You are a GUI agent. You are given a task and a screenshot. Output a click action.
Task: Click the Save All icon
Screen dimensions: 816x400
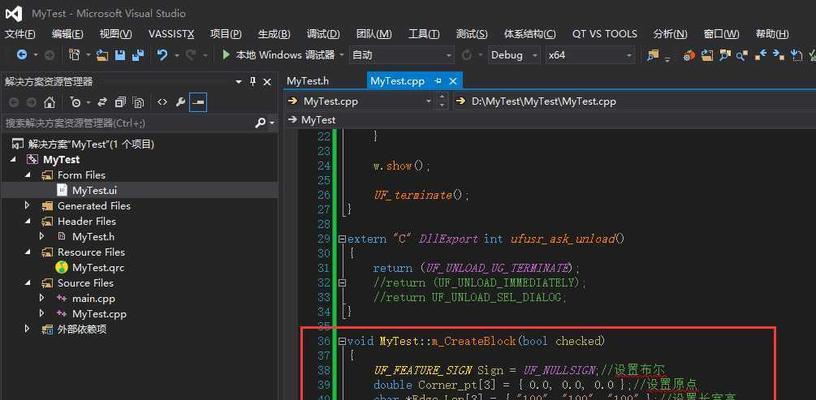138,55
